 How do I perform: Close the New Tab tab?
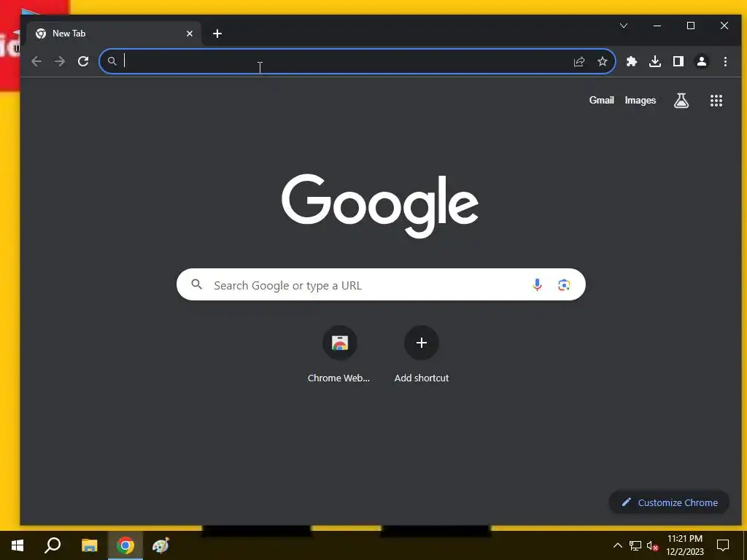(x=190, y=34)
